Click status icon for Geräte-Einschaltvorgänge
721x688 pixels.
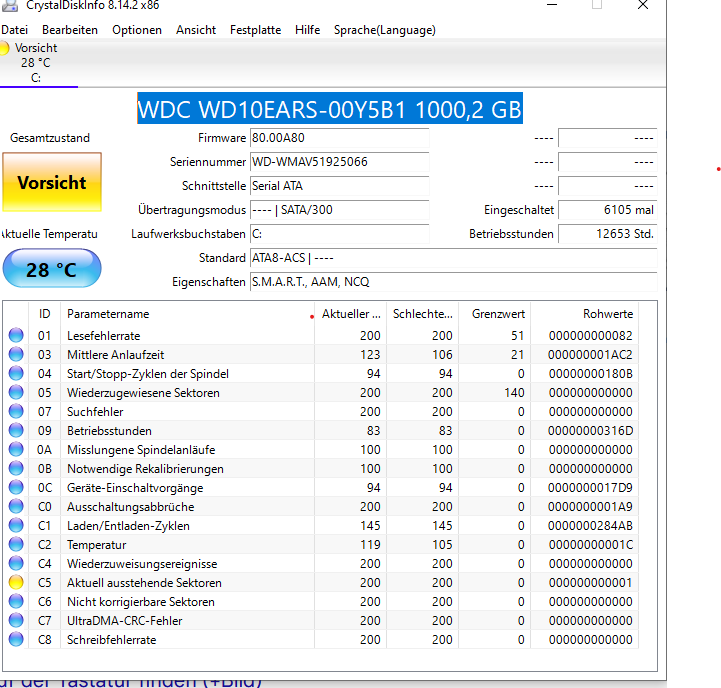tap(16, 487)
